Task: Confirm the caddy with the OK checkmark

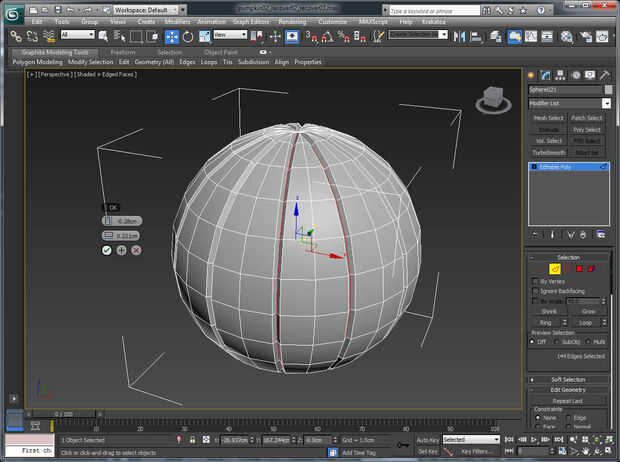Action: (106, 250)
